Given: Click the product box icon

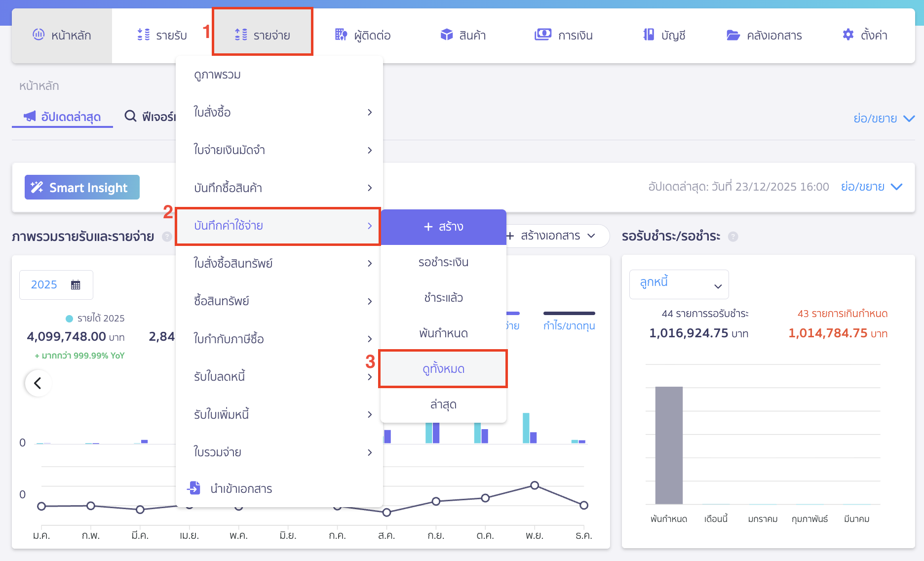Looking at the screenshot, I should coord(446,35).
